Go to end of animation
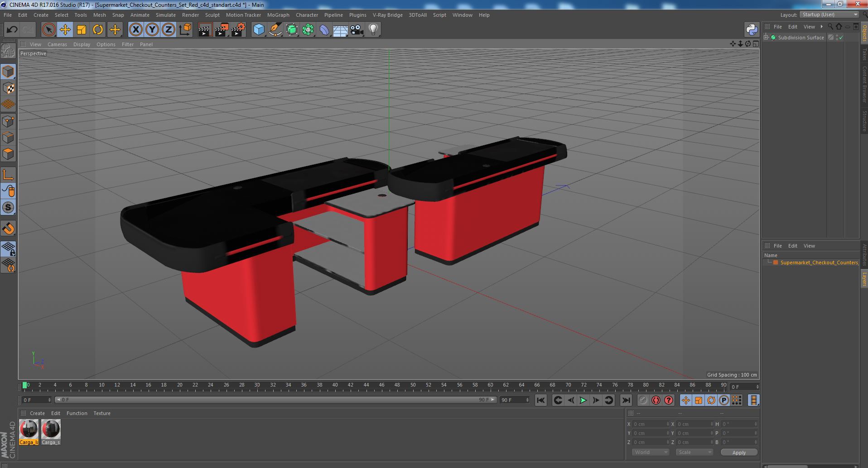This screenshot has width=868, height=468. click(x=626, y=400)
